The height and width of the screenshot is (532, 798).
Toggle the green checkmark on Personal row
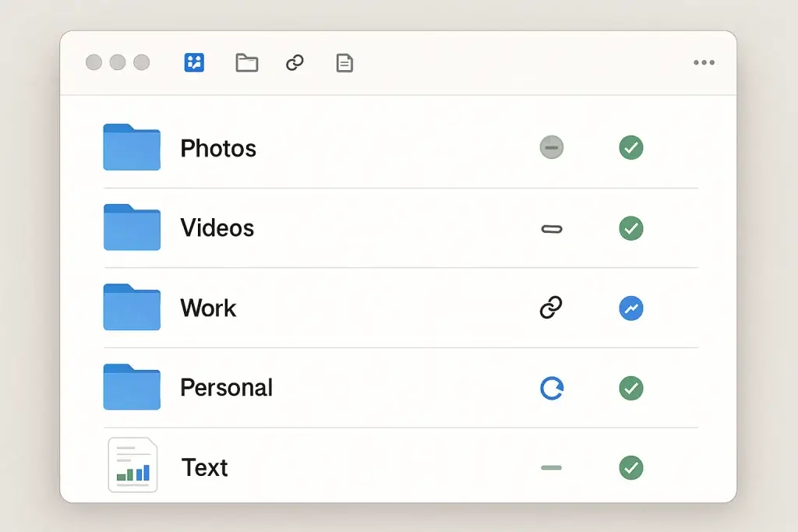pos(631,388)
